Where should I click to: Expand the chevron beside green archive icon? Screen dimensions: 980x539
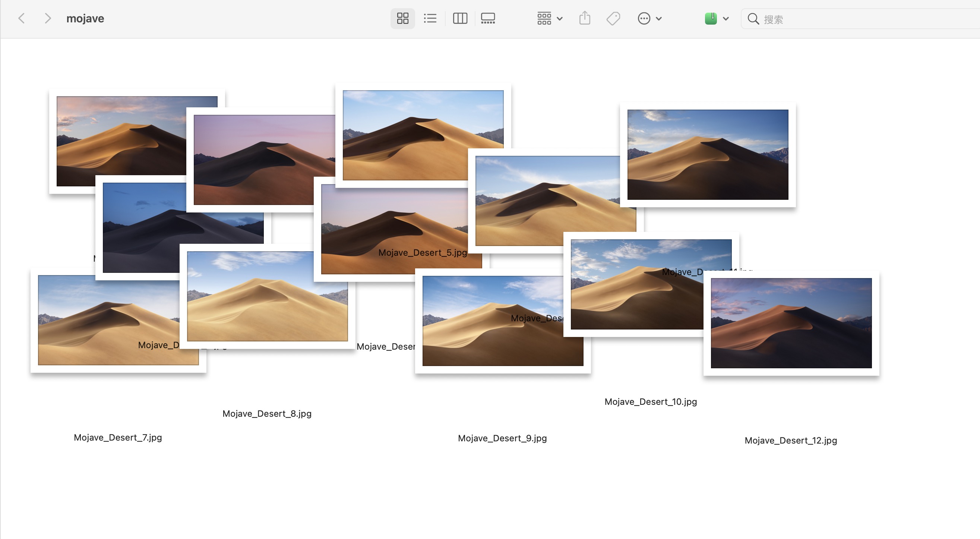725,18
